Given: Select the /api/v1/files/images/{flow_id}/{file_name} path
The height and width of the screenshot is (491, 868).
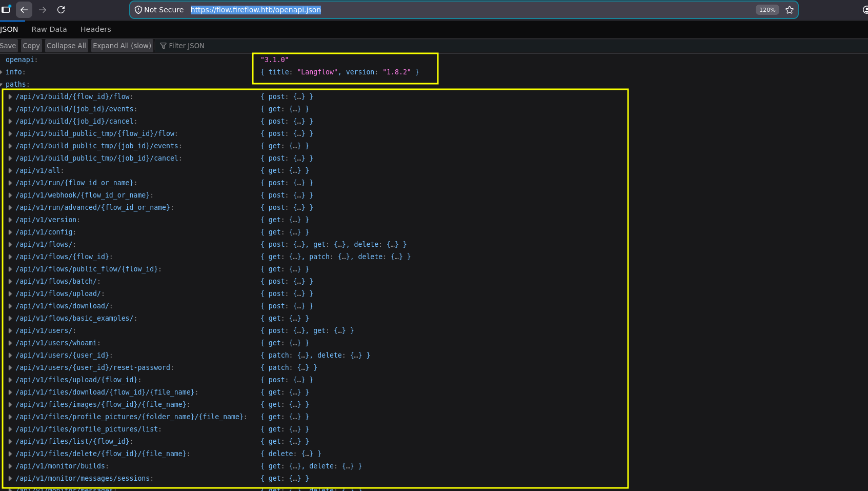Looking at the screenshot, I should 103,404.
